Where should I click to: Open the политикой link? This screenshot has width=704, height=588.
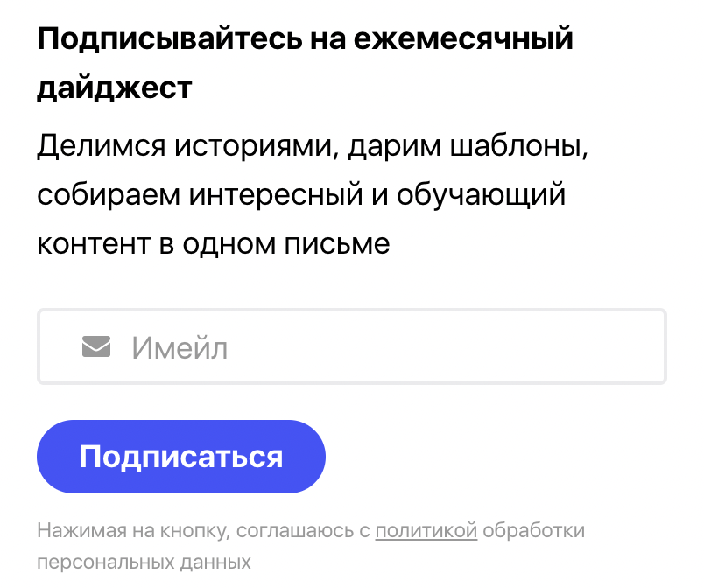(426, 530)
